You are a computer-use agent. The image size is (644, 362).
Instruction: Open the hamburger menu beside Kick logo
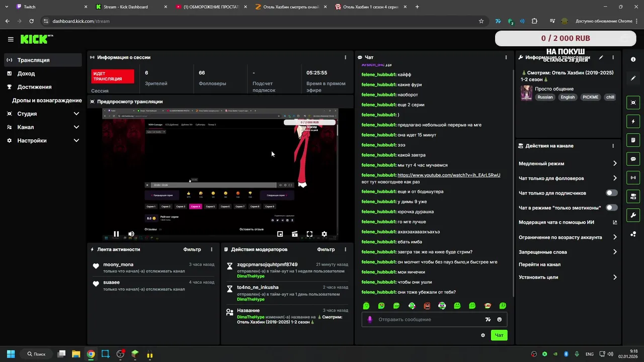point(11,39)
